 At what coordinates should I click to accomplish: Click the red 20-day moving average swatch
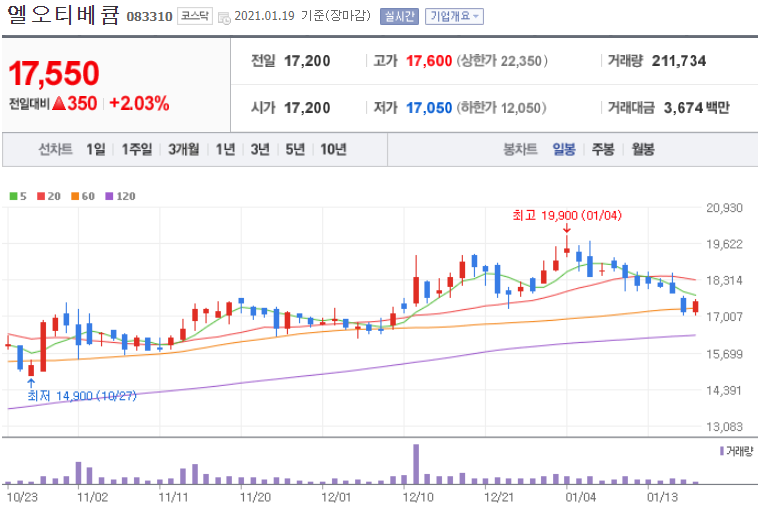[41, 196]
